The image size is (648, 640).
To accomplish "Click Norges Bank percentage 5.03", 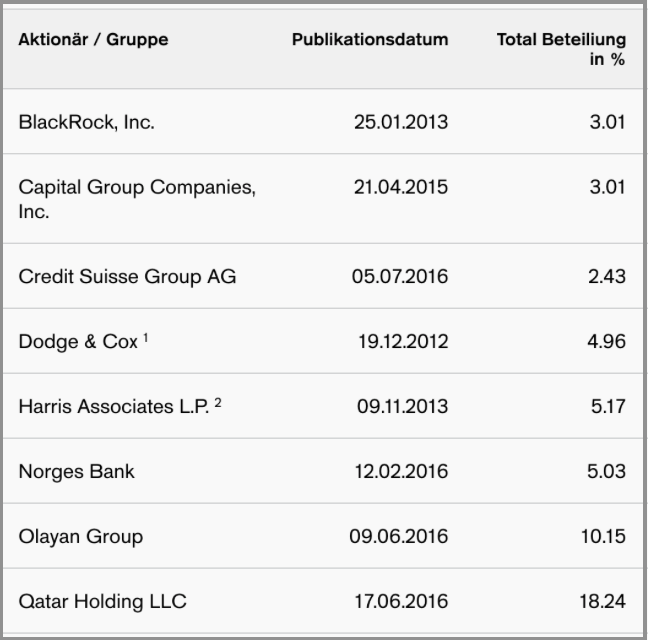I will coord(607,471).
